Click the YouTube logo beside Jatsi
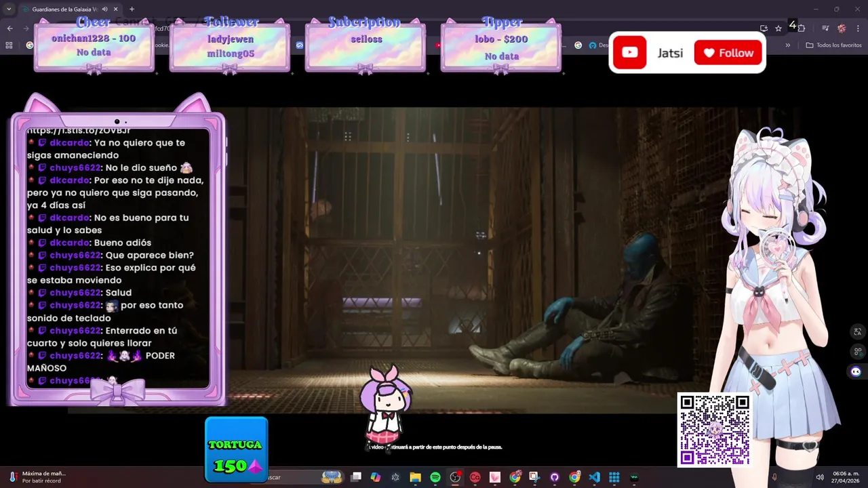The height and width of the screenshot is (488, 868). tap(629, 53)
